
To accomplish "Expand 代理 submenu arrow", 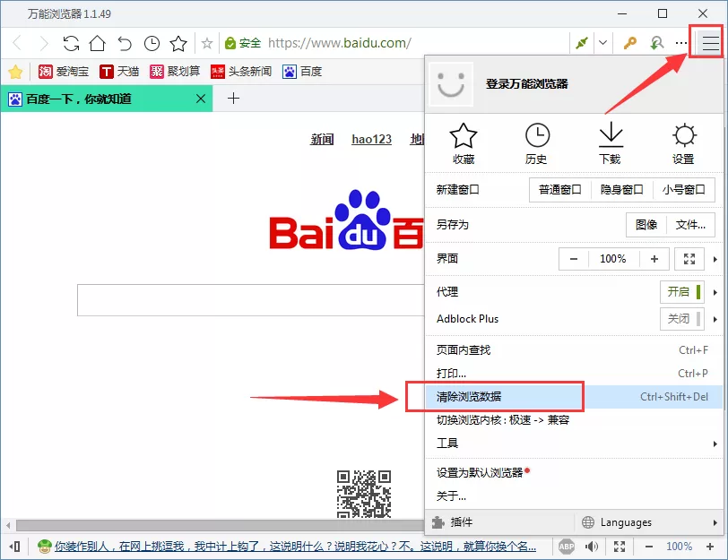I will [715, 292].
